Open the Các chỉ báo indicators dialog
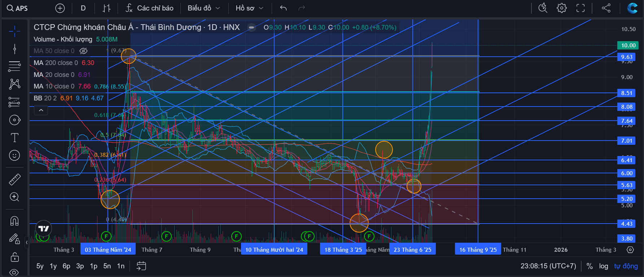The image size is (644, 277). click(149, 8)
